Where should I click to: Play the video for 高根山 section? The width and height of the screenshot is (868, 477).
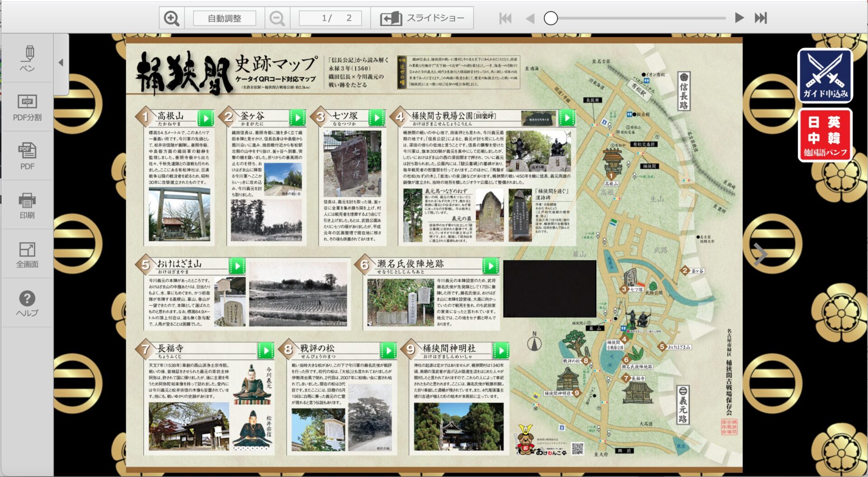[206, 117]
